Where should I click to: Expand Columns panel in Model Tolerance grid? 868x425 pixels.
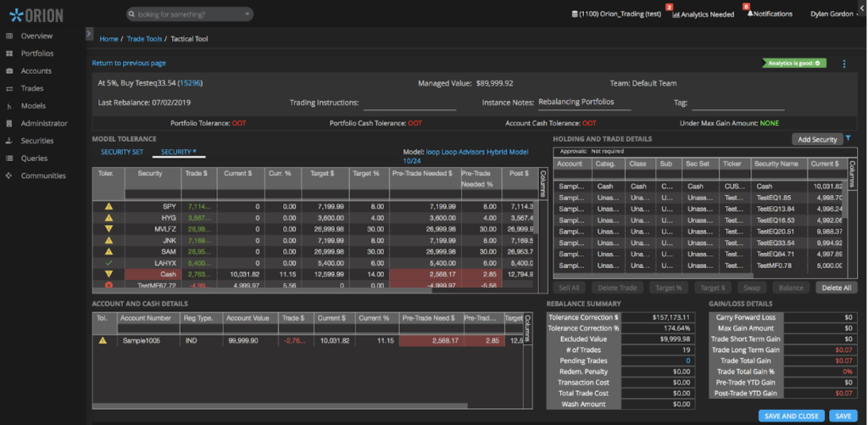click(542, 182)
